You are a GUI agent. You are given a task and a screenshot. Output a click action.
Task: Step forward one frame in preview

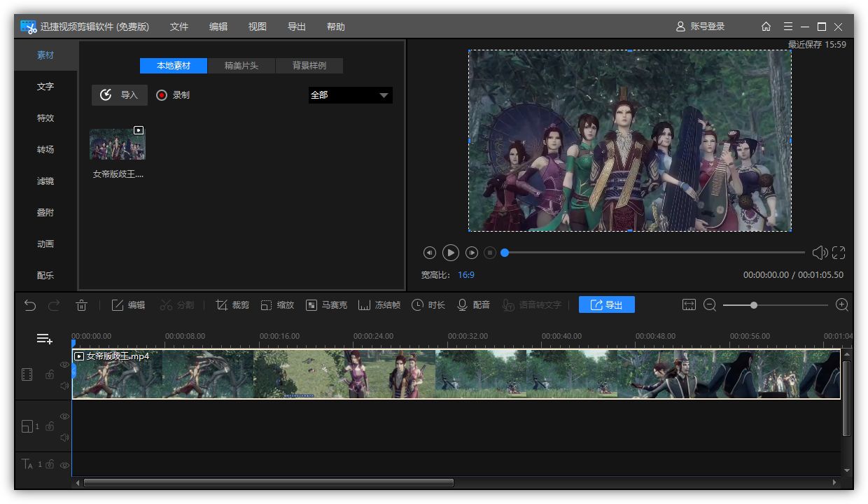tap(472, 253)
